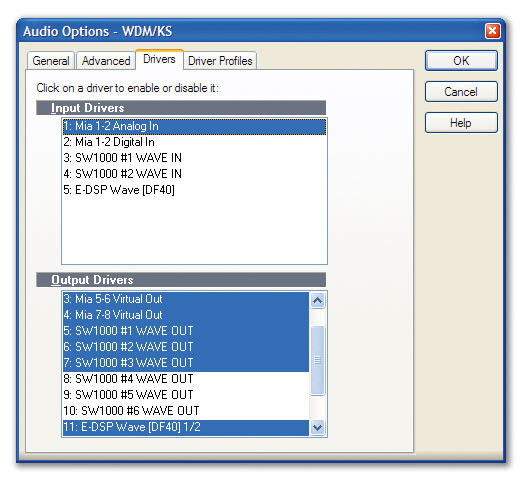Switch to the Driver Profiles tab

pos(220,61)
